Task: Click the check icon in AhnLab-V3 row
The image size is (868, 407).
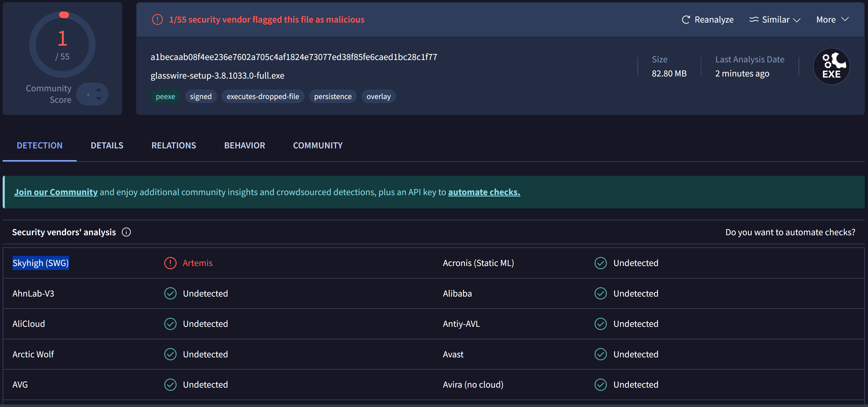Action: 170,293
